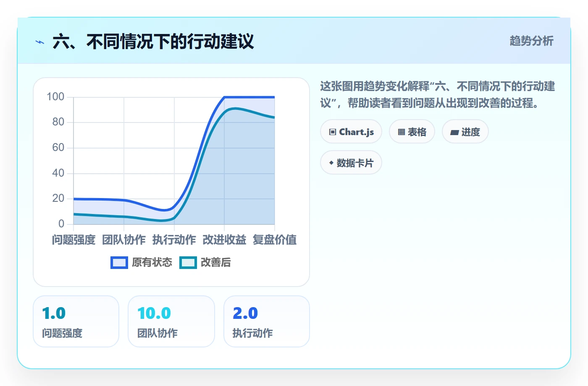Click the 趋势分析 label in the header
Image resolution: width=588 pixels, height=386 pixels.
pos(532,41)
